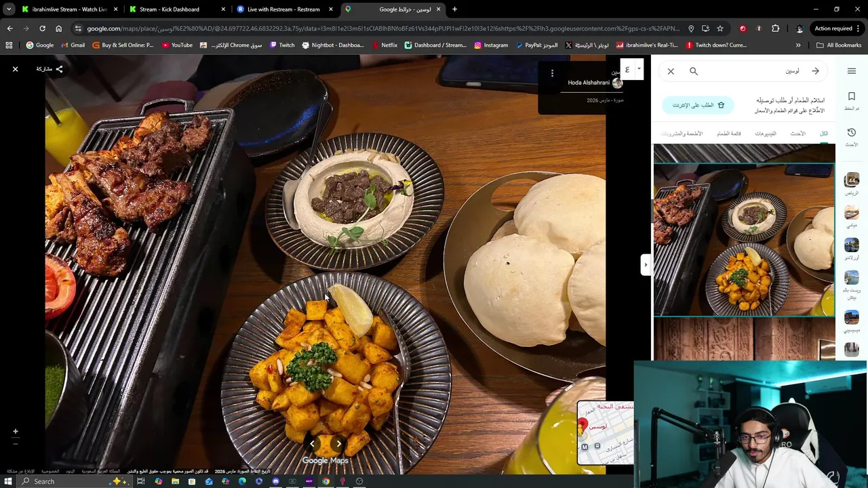
Task: Click the Action required button
Action: tap(837, 28)
